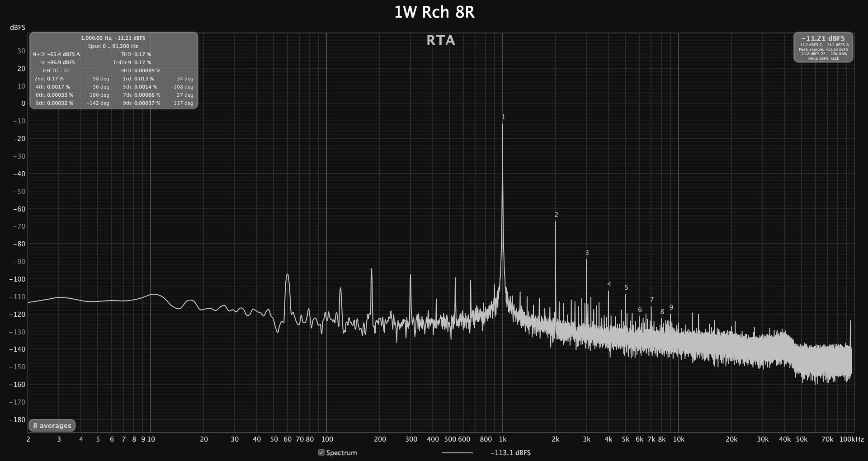Select the 117 deg phase value
Screen dimensions: 868x461
pyautogui.click(x=184, y=103)
